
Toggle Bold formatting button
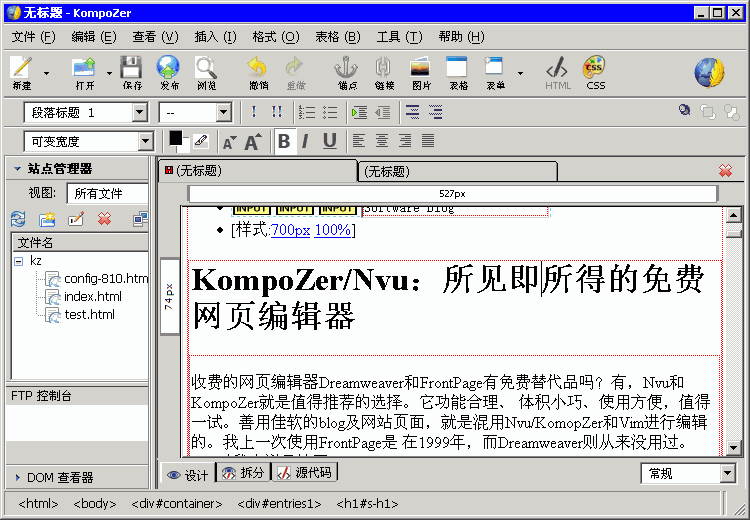(284, 141)
